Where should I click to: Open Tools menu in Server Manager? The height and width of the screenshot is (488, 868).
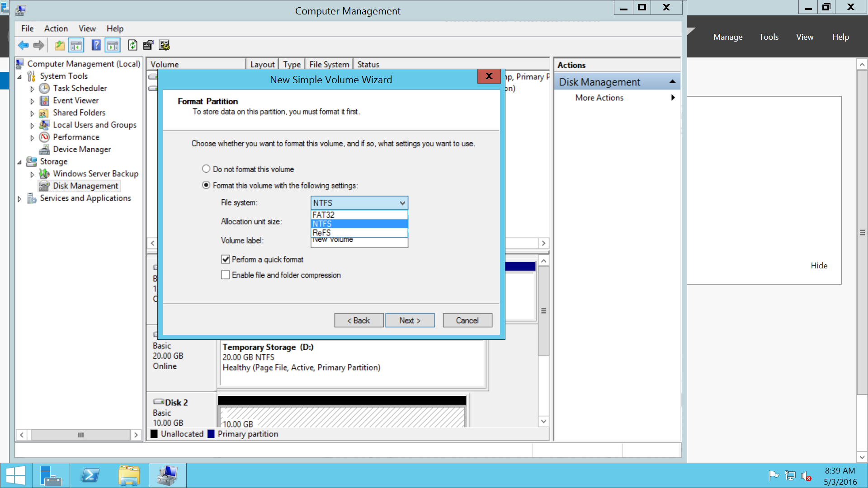point(769,37)
